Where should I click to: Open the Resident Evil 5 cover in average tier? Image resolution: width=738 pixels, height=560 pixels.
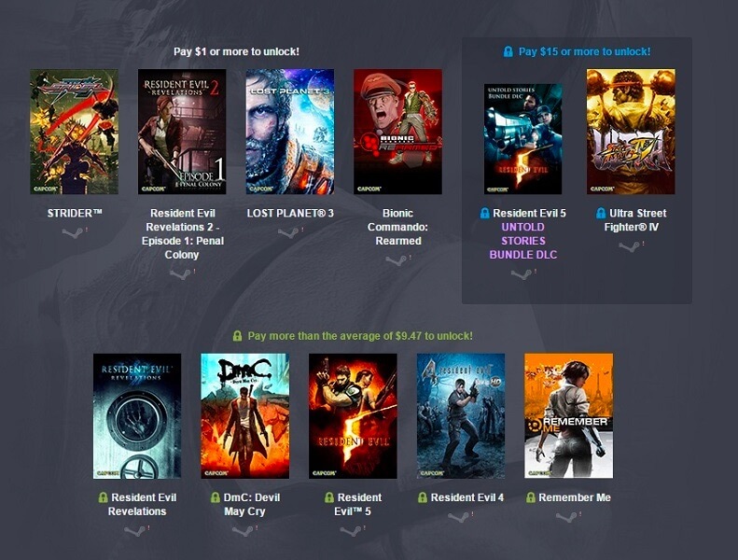[353, 416]
